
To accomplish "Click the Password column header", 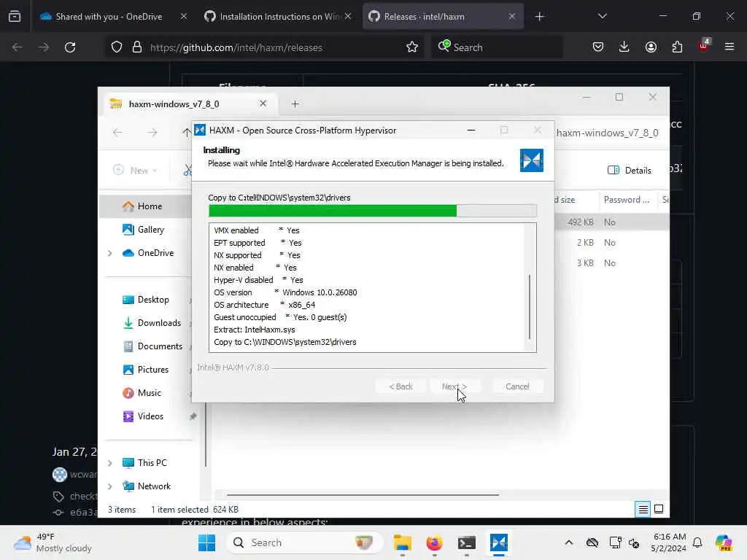I will 627,200.
